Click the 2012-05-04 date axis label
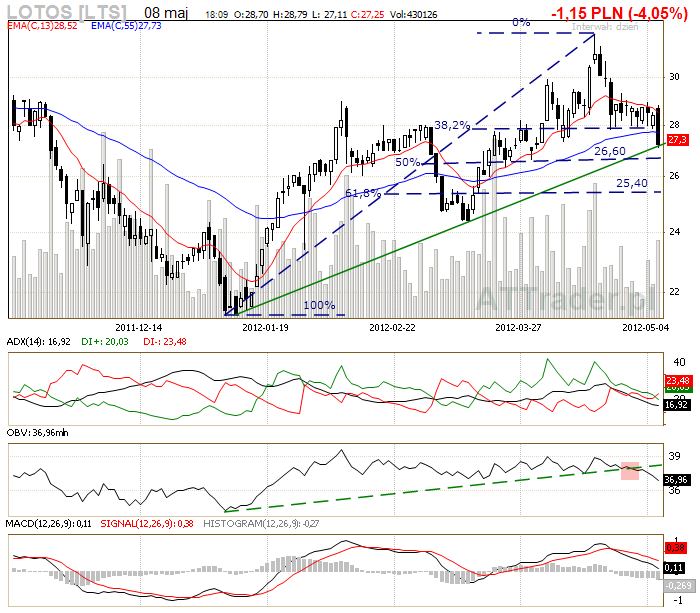The width and height of the screenshot is (700, 613). [646, 328]
